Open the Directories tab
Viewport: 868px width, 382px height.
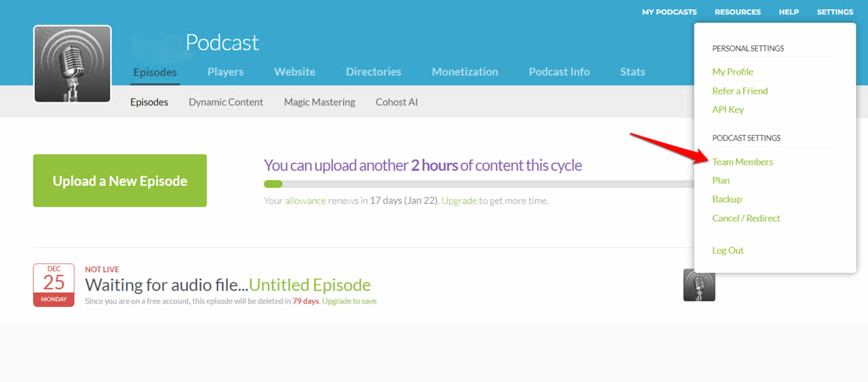click(x=373, y=72)
